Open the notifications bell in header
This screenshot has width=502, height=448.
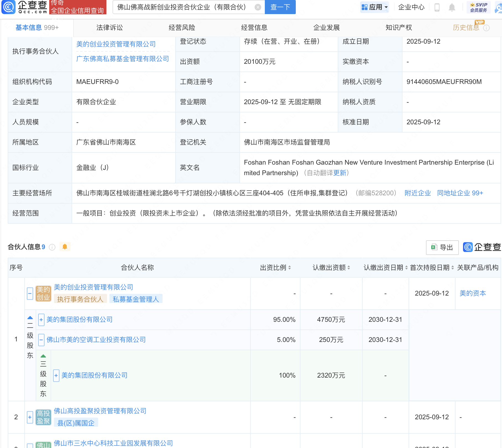point(452,7)
